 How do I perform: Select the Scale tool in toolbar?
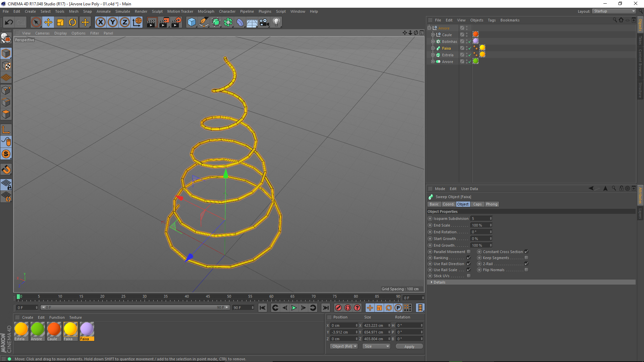(x=60, y=22)
